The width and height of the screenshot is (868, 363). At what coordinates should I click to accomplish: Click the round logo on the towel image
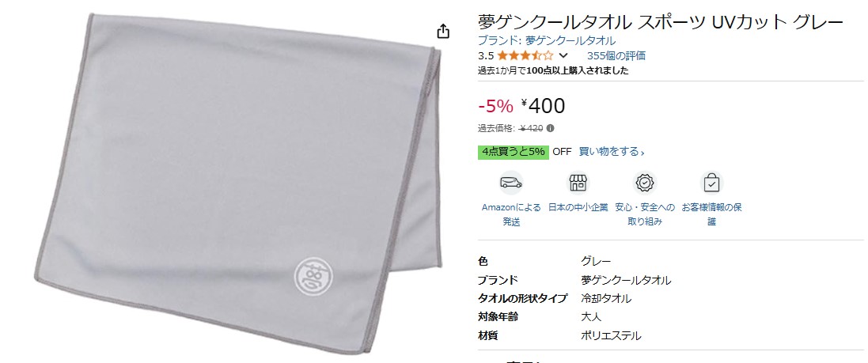click(311, 274)
